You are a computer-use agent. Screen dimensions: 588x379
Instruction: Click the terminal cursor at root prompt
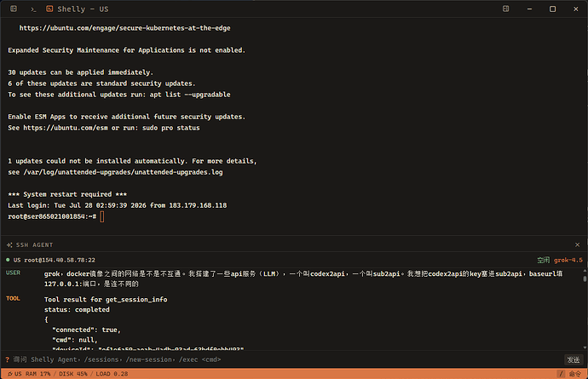102,216
